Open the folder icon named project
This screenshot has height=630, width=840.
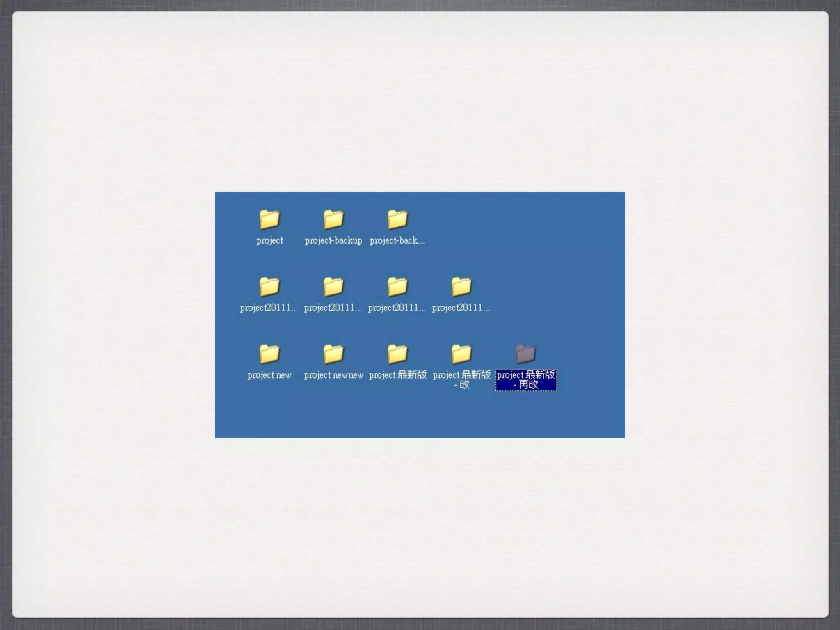(x=269, y=219)
